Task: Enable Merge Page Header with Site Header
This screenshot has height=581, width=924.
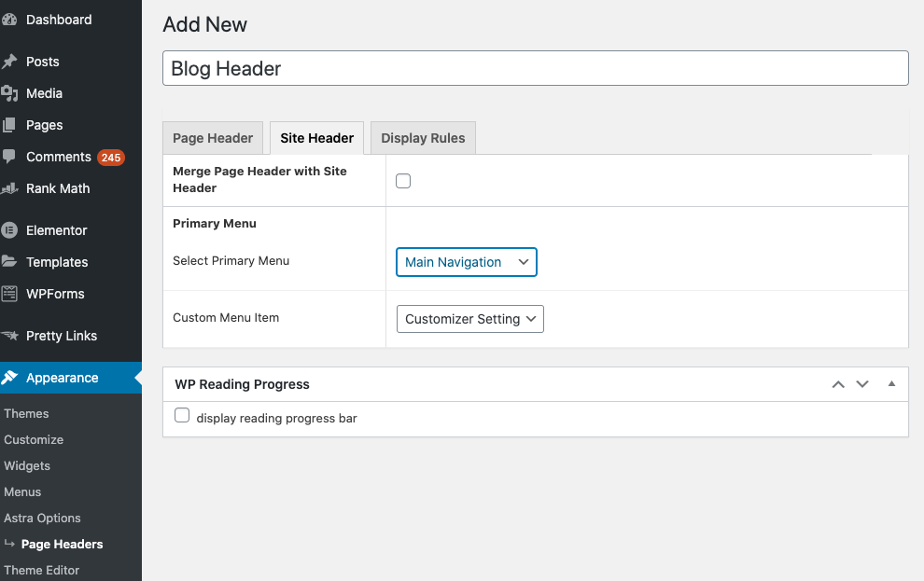Action: pos(403,181)
